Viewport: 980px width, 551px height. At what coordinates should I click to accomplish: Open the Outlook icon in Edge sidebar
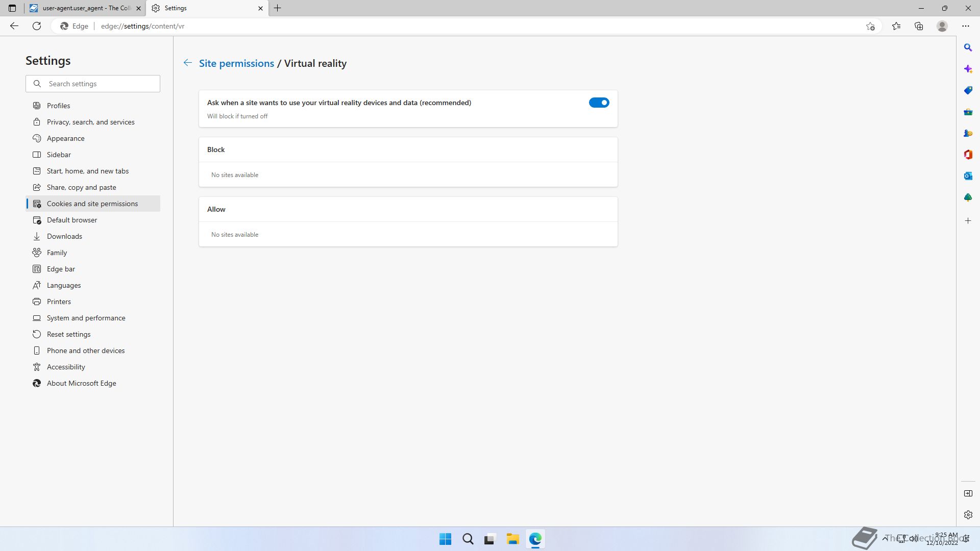968,176
